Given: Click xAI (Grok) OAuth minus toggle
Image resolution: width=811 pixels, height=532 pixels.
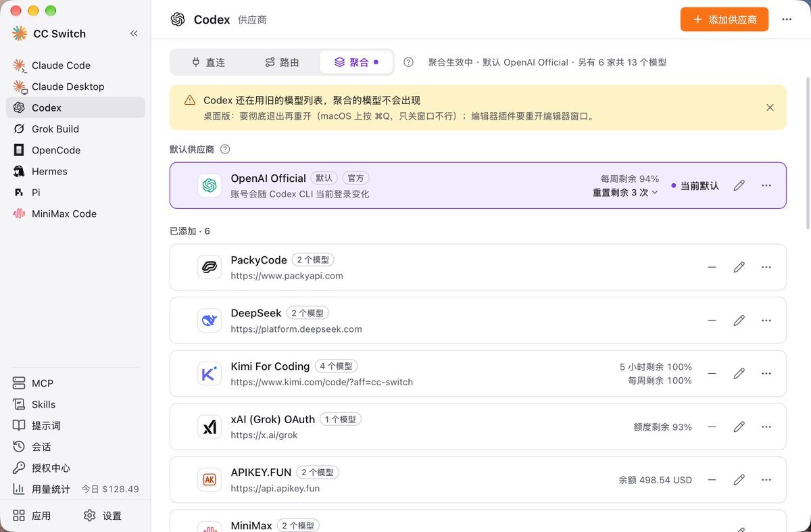Looking at the screenshot, I should [x=712, y=427].
